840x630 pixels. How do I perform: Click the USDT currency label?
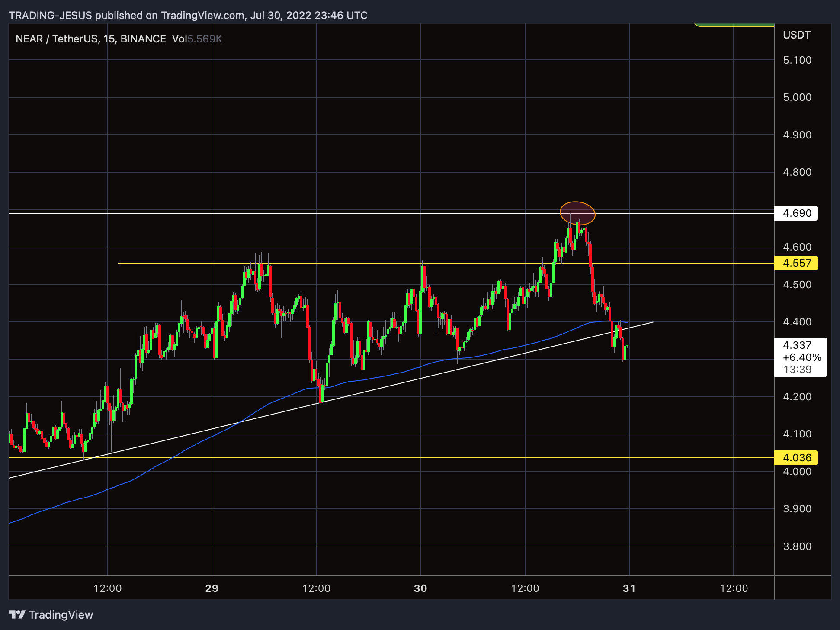(796, 35)
